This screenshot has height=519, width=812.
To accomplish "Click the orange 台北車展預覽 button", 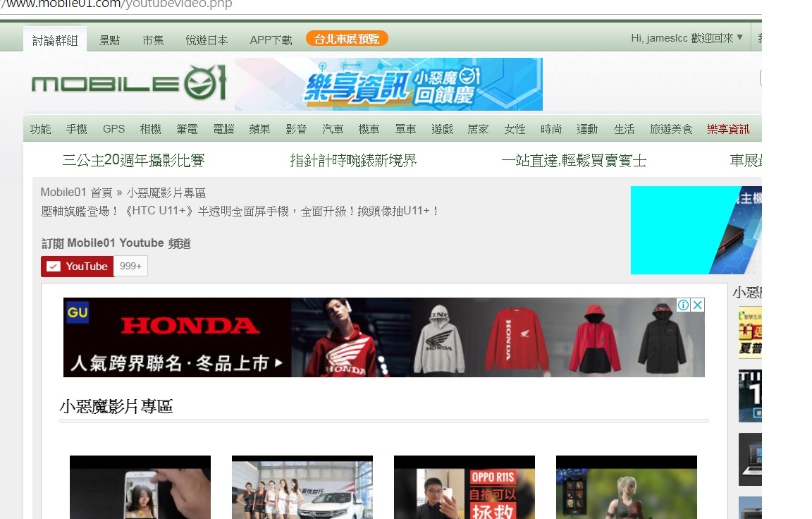I will 347,38.
